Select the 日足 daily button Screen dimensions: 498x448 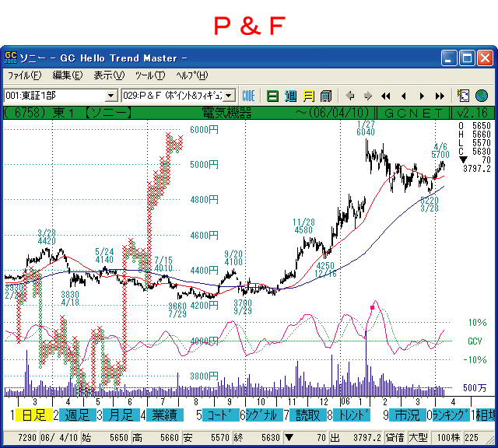[x=33, y=415]
